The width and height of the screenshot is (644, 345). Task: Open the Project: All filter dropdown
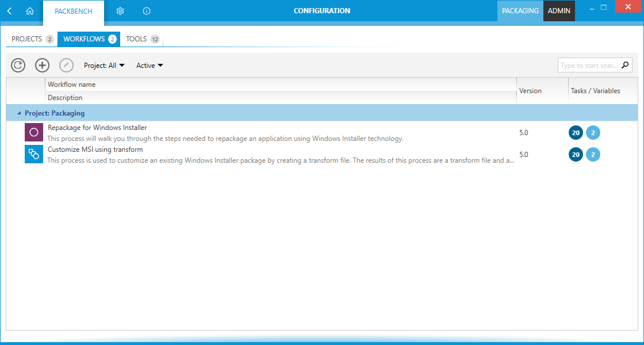[x=104, y=65]
